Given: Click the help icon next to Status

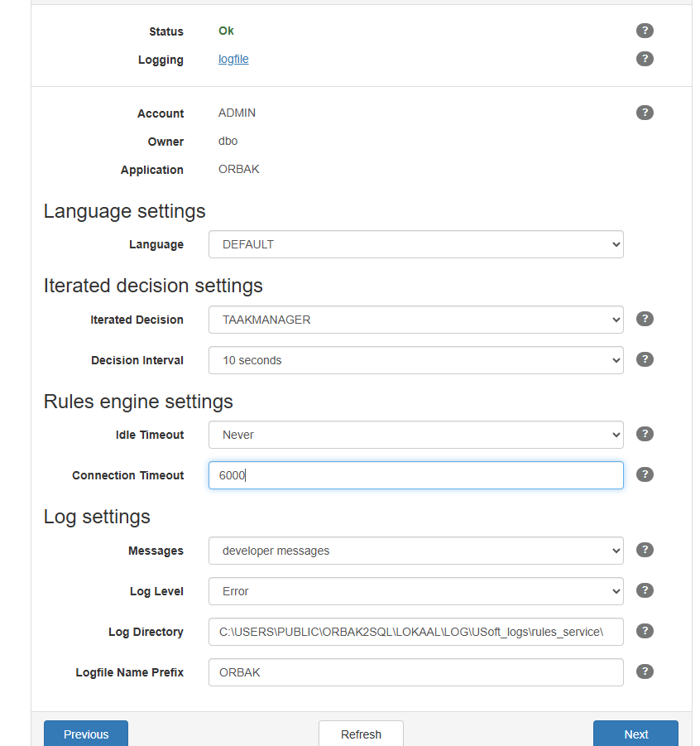Looking at the screenshot, I should 645,31.
